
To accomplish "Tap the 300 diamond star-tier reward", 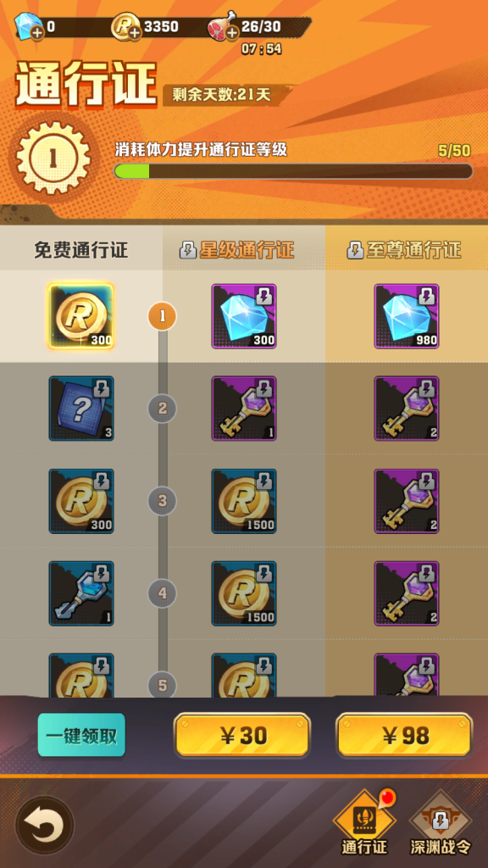I will point(244,316).
